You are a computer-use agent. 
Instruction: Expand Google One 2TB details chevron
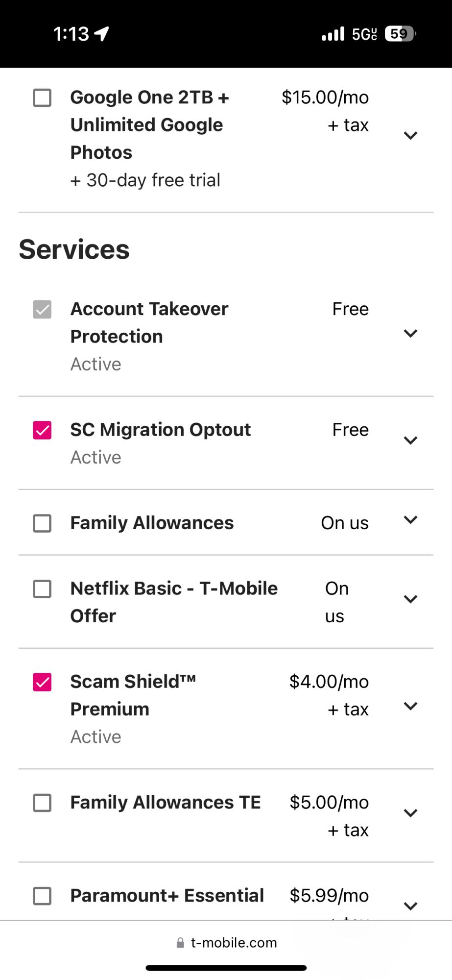coord(410,135)
